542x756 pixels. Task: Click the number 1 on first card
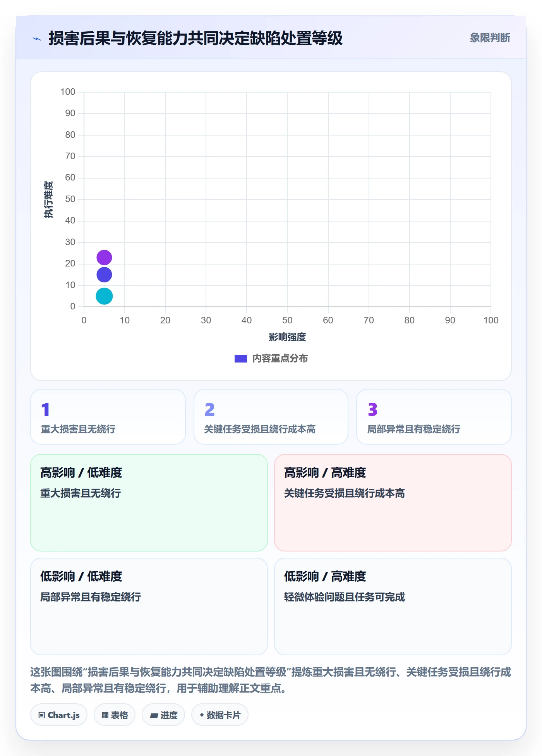(45, 409)
